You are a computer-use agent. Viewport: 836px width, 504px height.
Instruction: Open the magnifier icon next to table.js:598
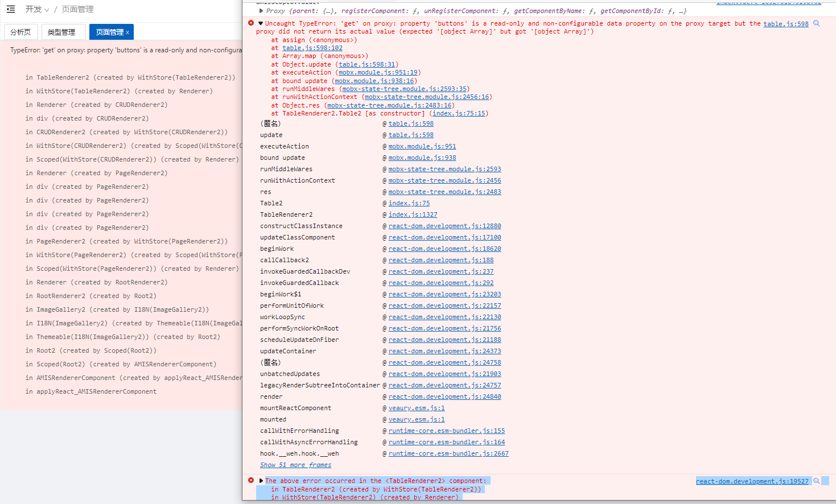[x=816, y=23]
